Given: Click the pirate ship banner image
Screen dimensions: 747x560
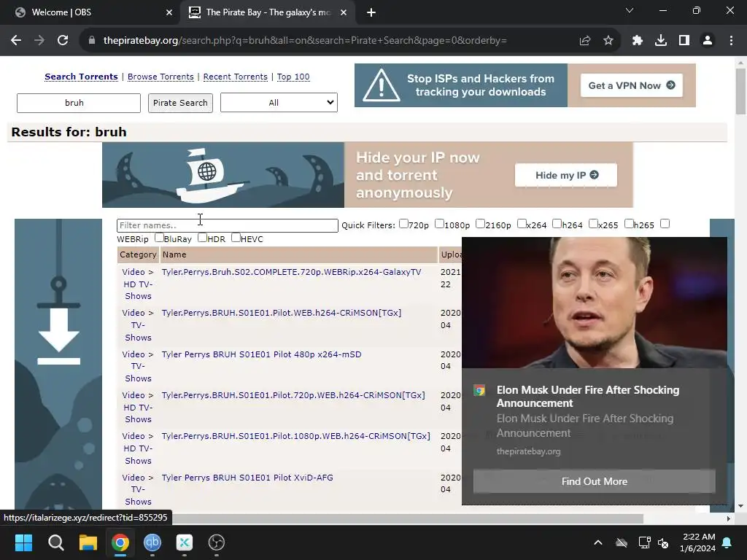Looking at the screenshot, I should pos(223,175).
